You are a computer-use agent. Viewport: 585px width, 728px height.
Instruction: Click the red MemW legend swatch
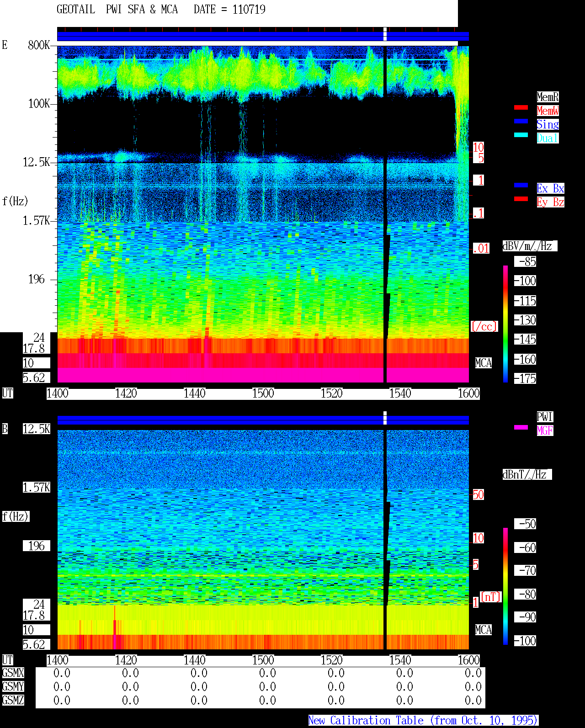(x=521, y=107)
